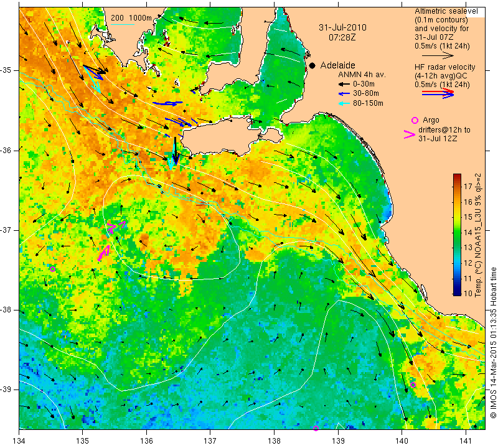Click the colorbar value 10
This screenshot has width=498, height=448.
click(x=468, y=293)
